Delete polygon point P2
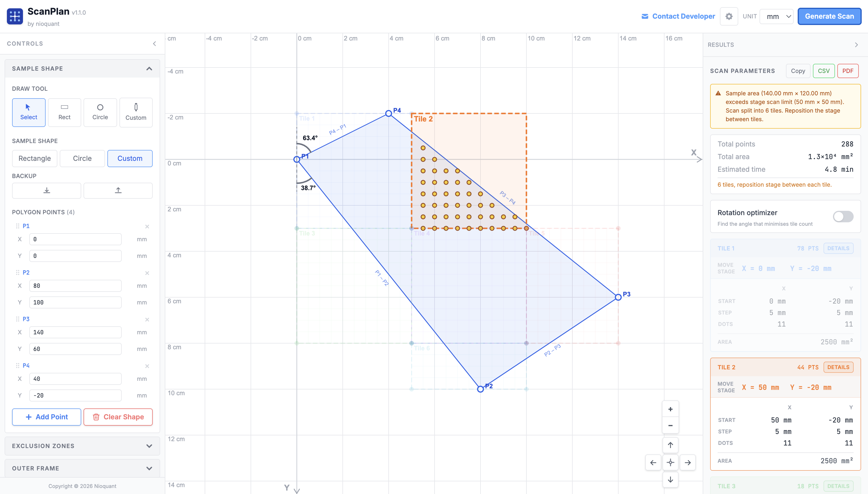This screenshot has height=494, width=868. (147, 273)
